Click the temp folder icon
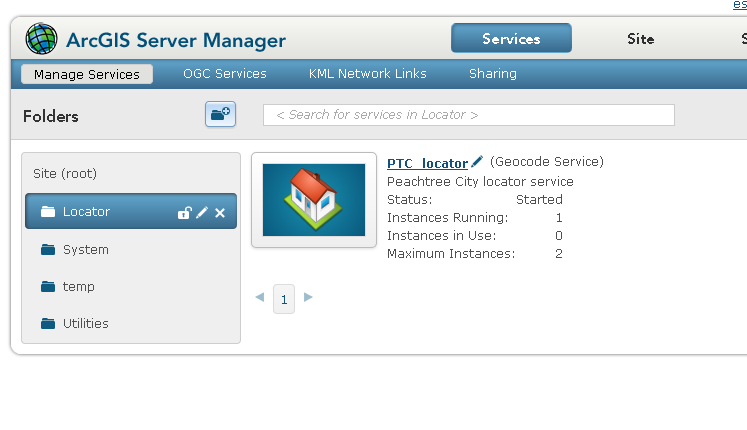 tap(48, 287)
